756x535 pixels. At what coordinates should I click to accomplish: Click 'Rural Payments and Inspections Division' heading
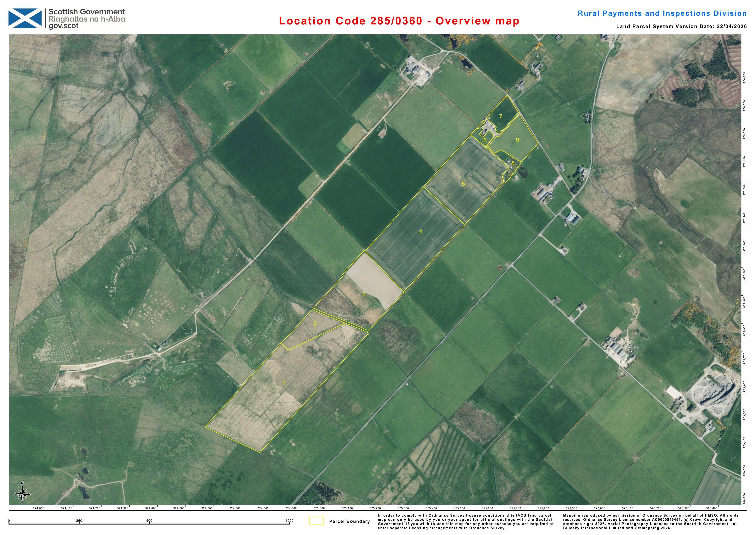click(662, 13)
